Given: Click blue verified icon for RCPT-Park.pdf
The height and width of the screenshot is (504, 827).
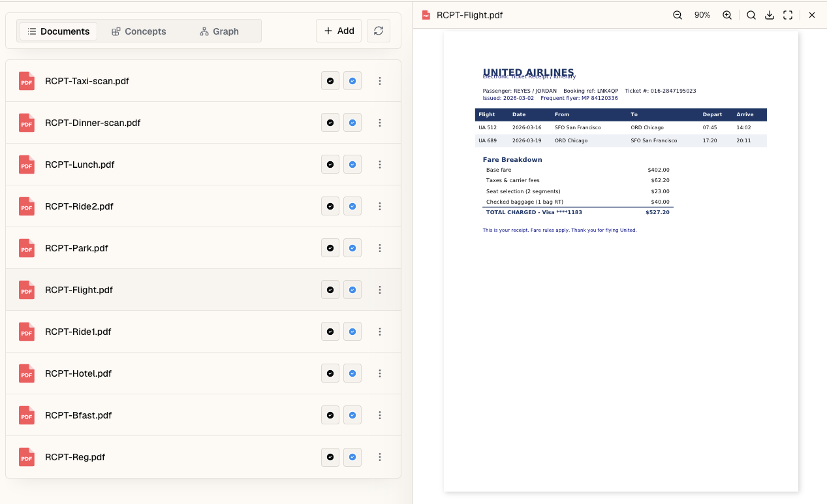Looking at the screenshot, I should (x=352, y=248).
